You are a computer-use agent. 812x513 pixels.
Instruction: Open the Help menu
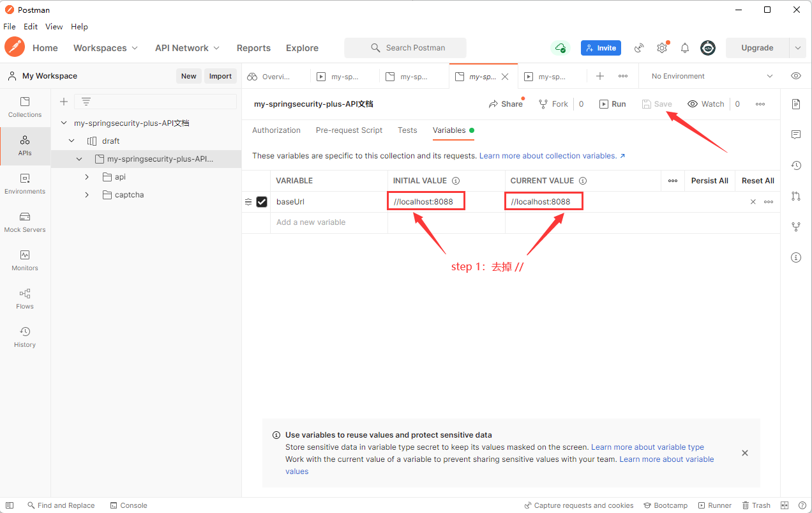pos(80,27)
